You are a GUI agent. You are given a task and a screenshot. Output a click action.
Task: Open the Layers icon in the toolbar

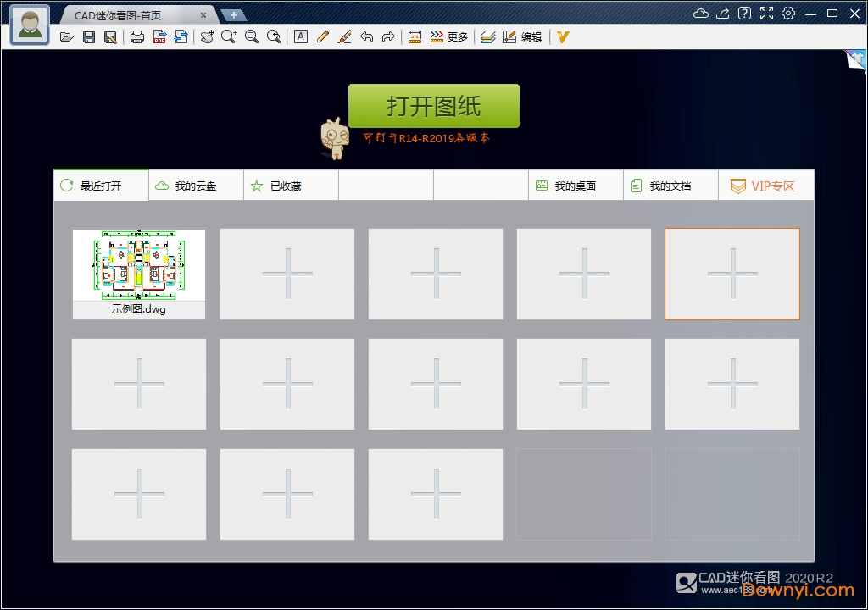[489, 36]
